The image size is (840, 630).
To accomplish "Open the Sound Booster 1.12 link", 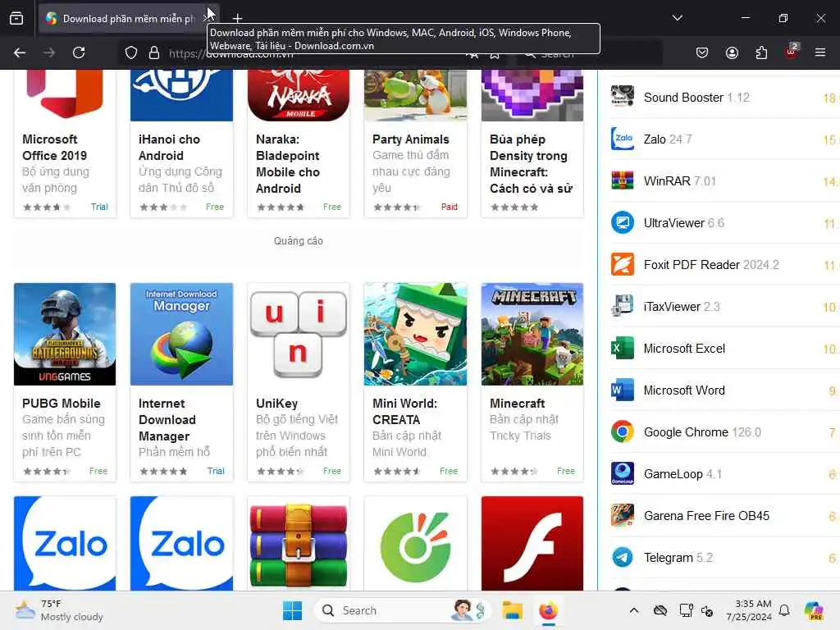I will 696,98.
